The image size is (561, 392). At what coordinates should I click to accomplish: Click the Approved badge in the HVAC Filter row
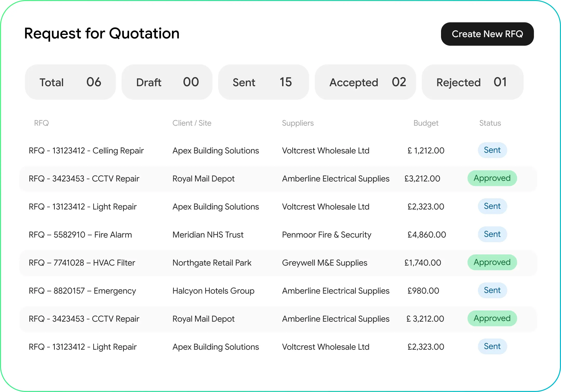pos(492,262)
